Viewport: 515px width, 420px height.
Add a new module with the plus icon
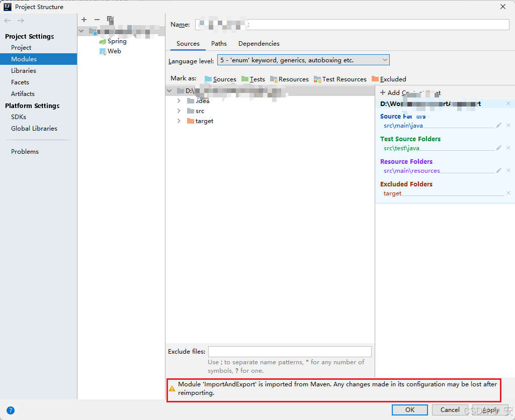coord(83,20)
